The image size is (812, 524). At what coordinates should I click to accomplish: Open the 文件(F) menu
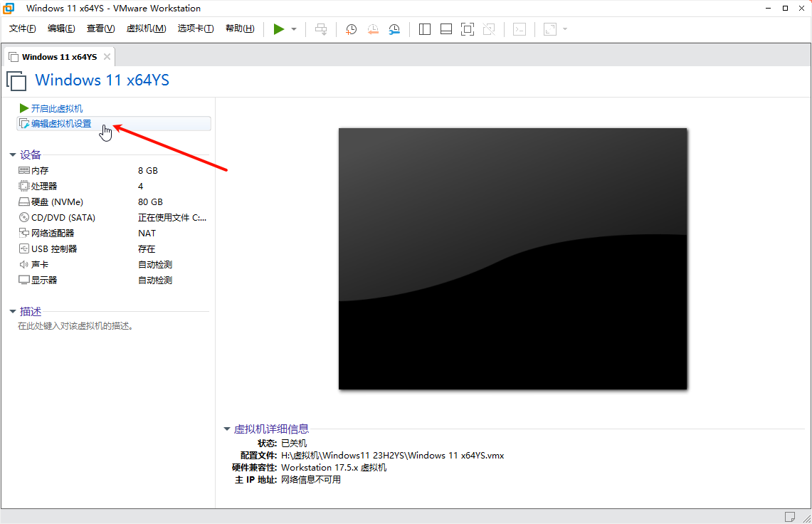[22, 28]
